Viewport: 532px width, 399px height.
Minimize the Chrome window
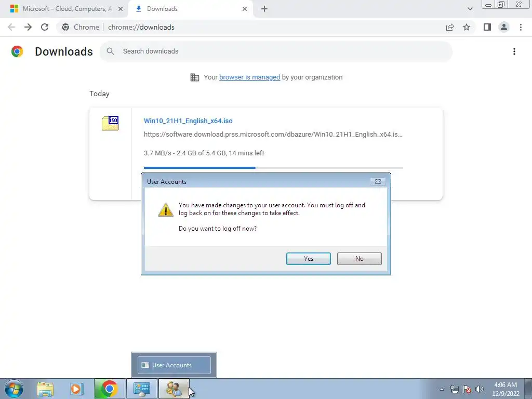click(x=488, y=4)
